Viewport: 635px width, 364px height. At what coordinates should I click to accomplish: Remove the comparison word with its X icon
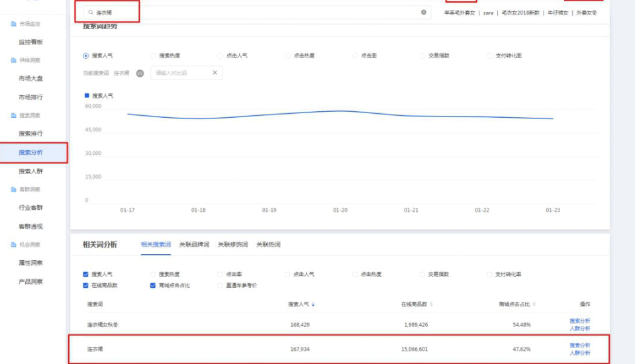tap(215, 73)
